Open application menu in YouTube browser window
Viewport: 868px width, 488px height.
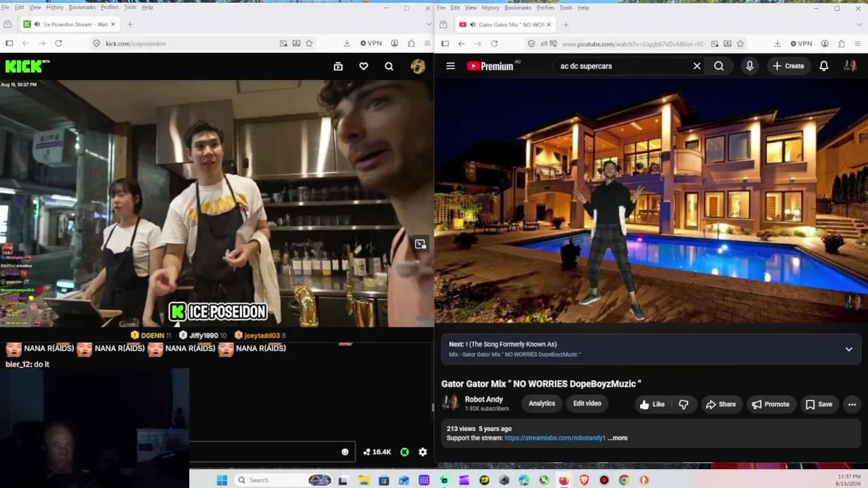click(x=857, y=43)
